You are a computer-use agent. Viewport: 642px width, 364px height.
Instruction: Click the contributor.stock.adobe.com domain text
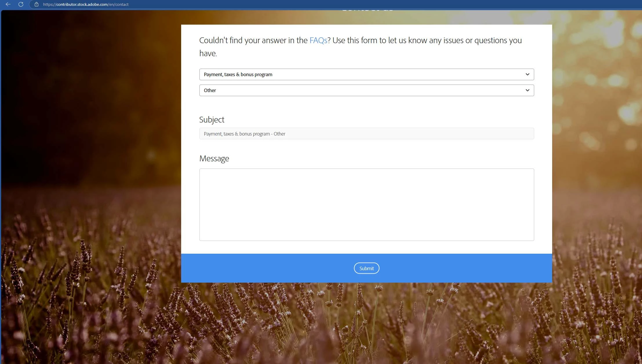point(82,4)
